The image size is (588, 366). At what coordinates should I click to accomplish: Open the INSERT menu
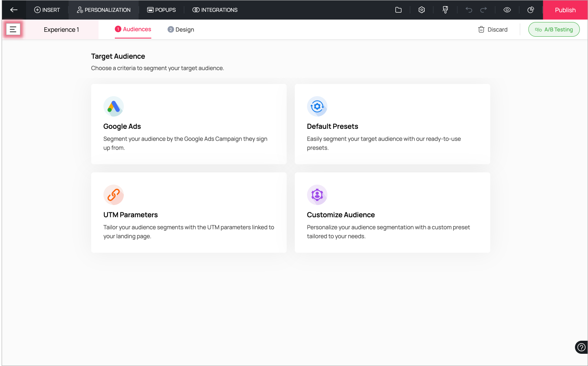tap(47, 10)
